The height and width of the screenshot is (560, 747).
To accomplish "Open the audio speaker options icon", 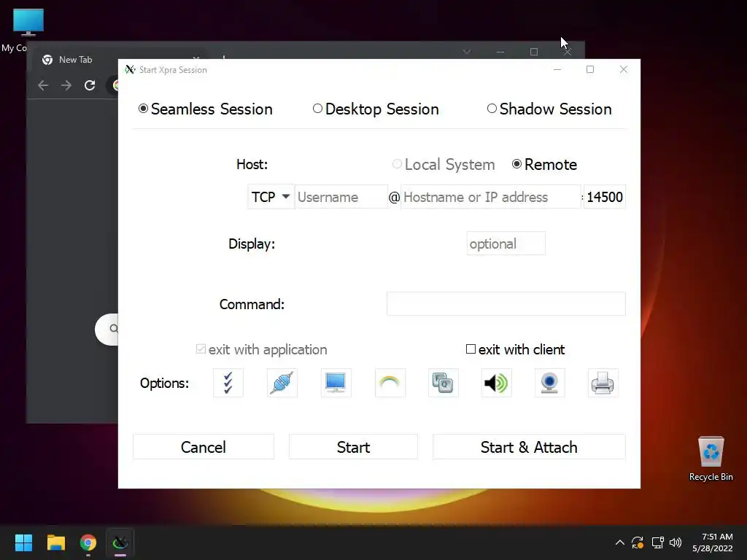I will pyautogui.click(x=496, y=383).
